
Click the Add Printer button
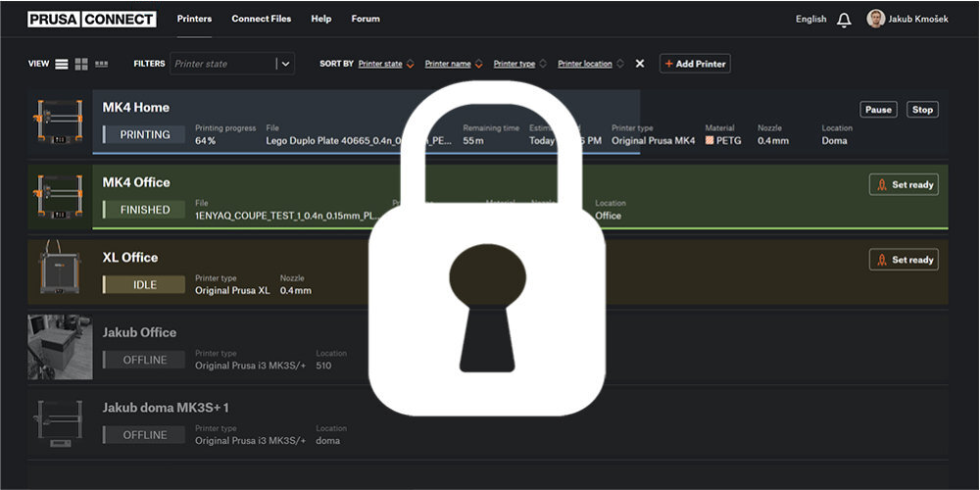695,64
